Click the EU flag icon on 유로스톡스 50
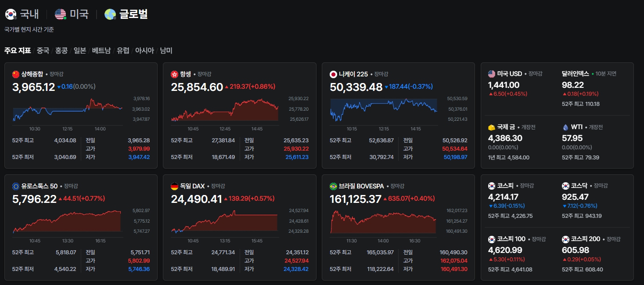Viewport: 644px width, 285px height. click(16, 186)
